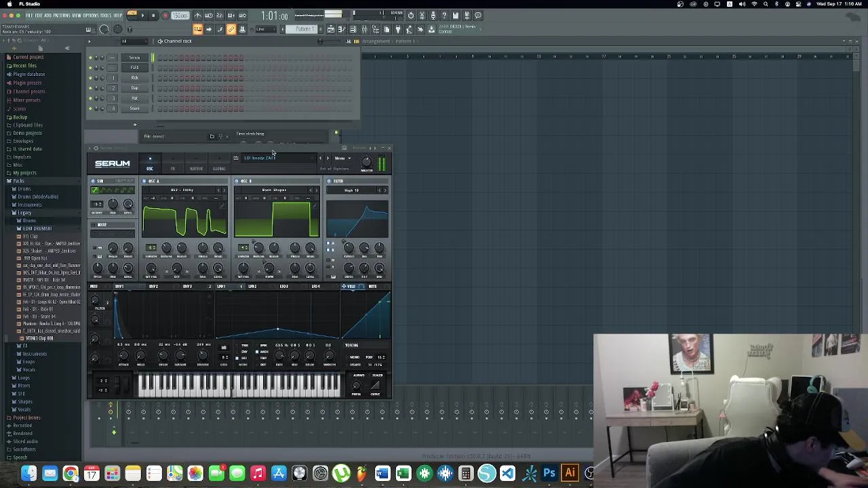
Task: Open the filter type selector showing High 18
Action: click(351, 190)
